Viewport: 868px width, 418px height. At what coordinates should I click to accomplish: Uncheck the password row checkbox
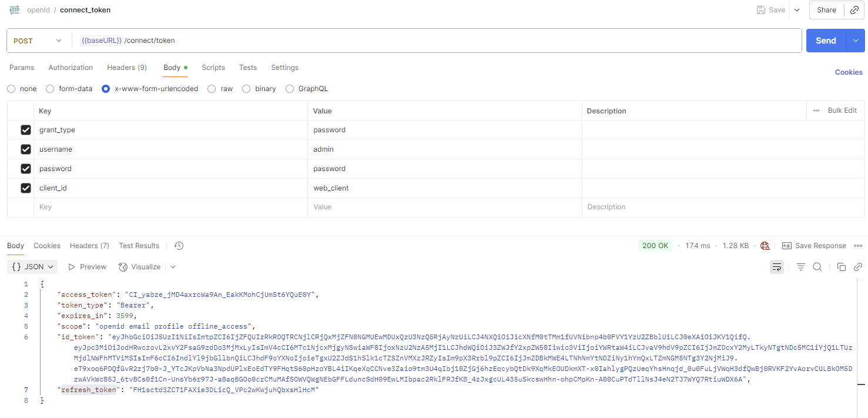click(26, 169)
